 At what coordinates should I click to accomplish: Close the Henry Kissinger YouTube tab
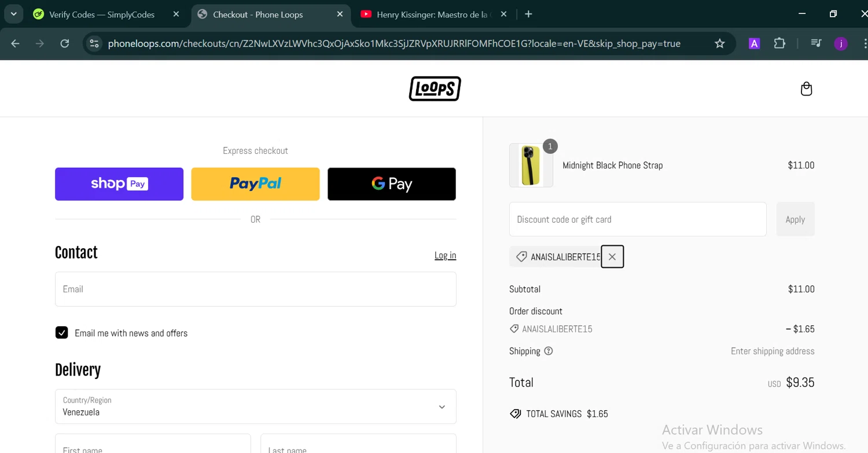tap(503, 14)
